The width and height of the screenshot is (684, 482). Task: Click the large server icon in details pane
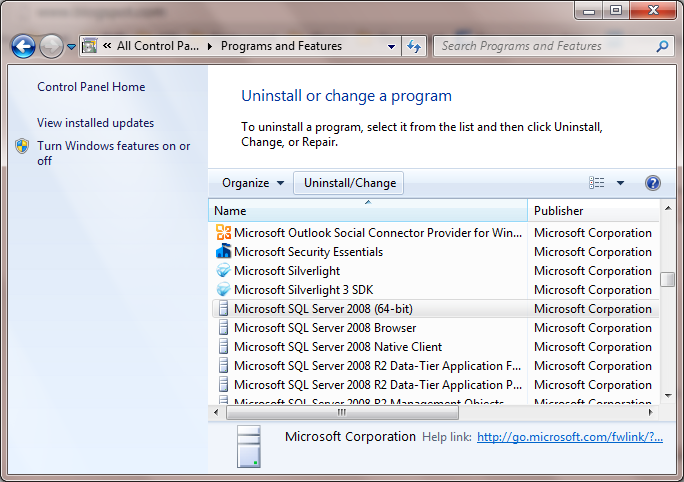tap(249, 446)
